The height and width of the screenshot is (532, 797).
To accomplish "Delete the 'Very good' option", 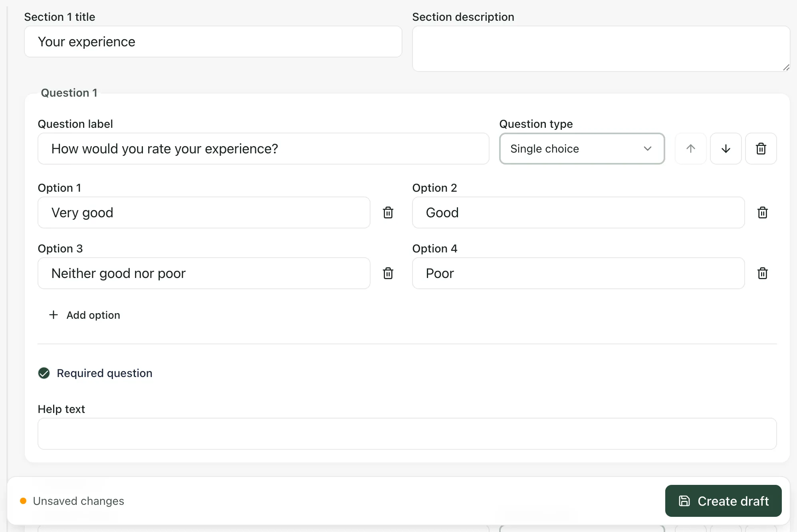I will [x=388, y=212].
